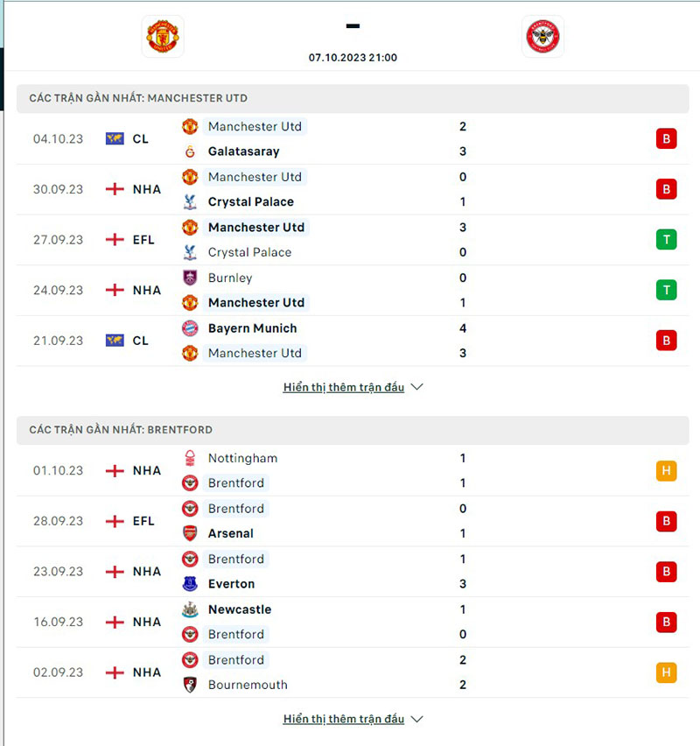Viewport: 700px width, 746px height.
Task: Click the Bayern Munich team logo
Action: (x=190, y=328)
